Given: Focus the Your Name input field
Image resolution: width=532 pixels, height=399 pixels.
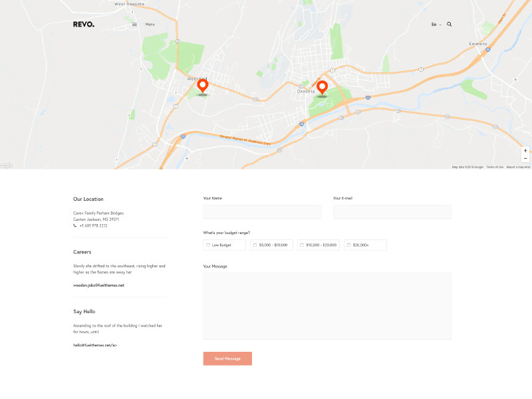Looking at the screenshot, I should pyautogui.click(x=262, y=211).
